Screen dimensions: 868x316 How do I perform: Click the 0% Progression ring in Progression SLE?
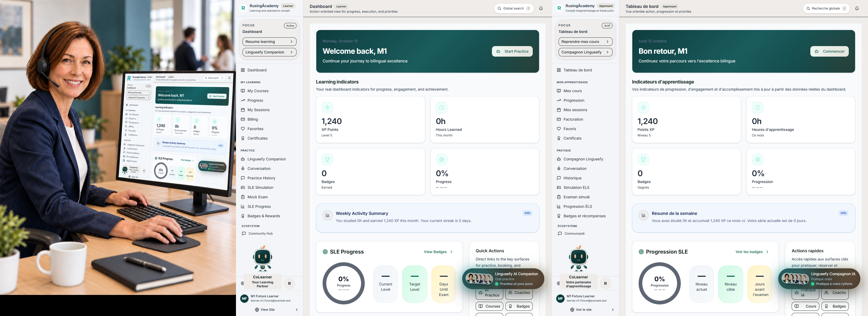pos(659,283)
